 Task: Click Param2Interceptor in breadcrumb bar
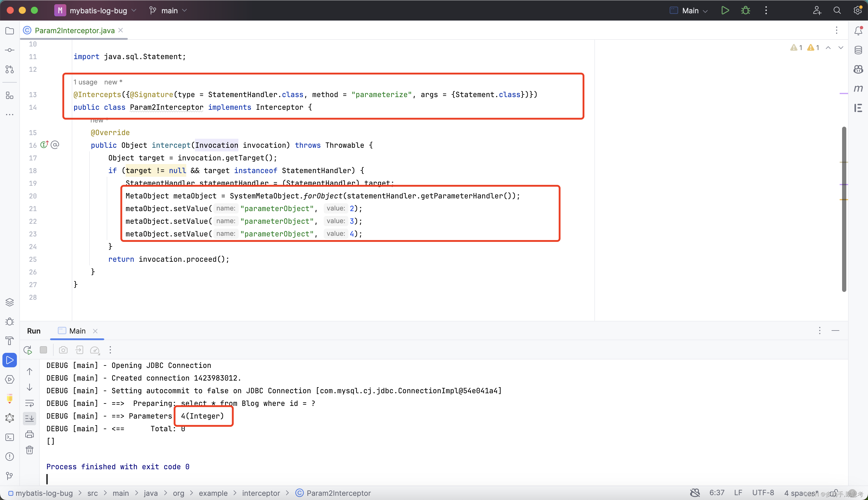(333, 493)
